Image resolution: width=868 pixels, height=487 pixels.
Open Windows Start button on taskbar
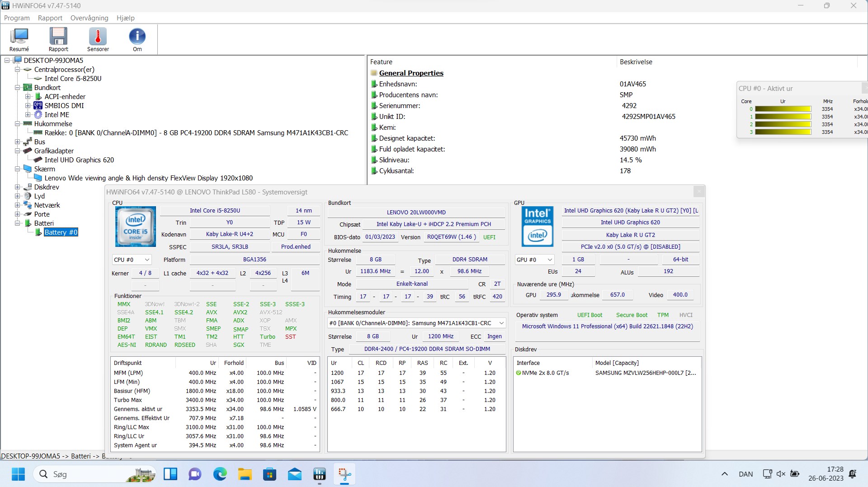pyautogui.click(x=18, y=474)
